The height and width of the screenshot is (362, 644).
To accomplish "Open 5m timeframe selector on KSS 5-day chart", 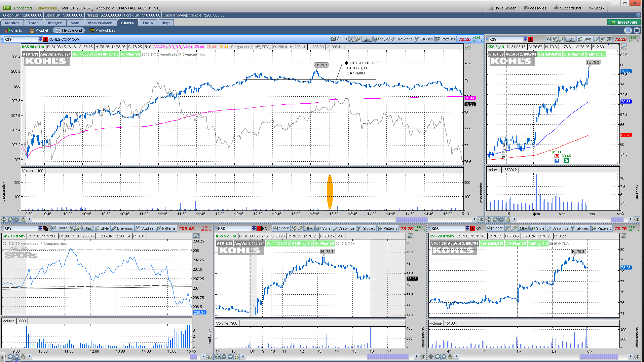I will point(310,228).
